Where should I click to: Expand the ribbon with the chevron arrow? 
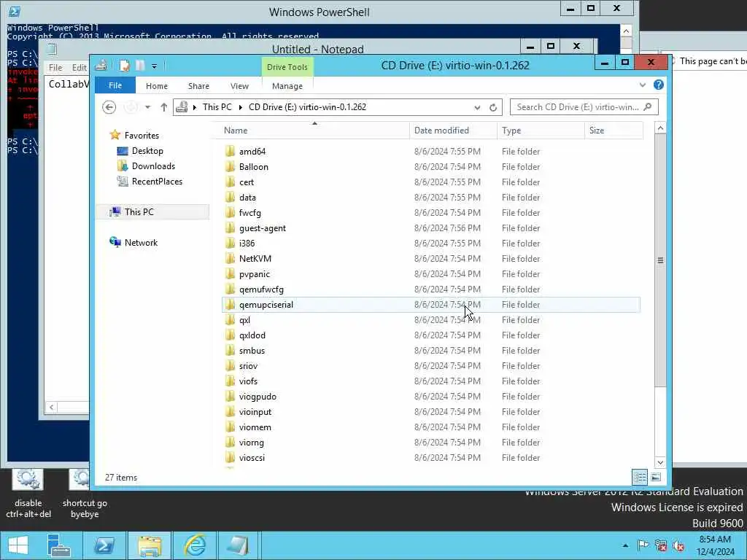643,85
